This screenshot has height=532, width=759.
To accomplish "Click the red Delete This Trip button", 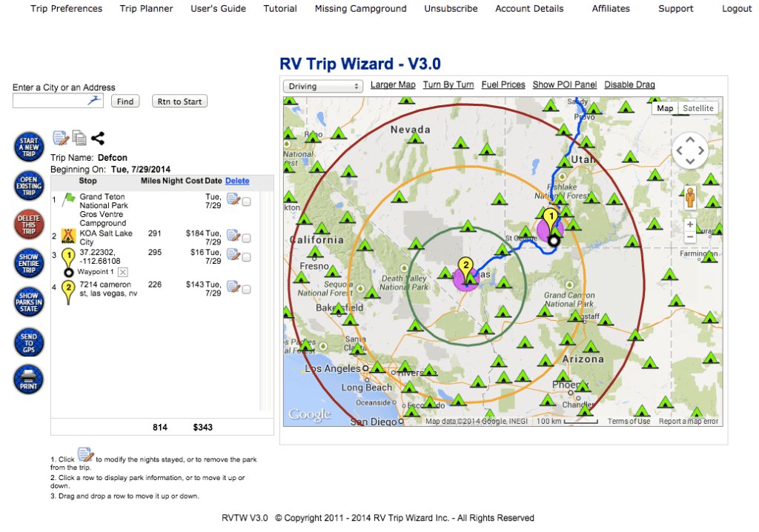I will (x=29, y=225).
